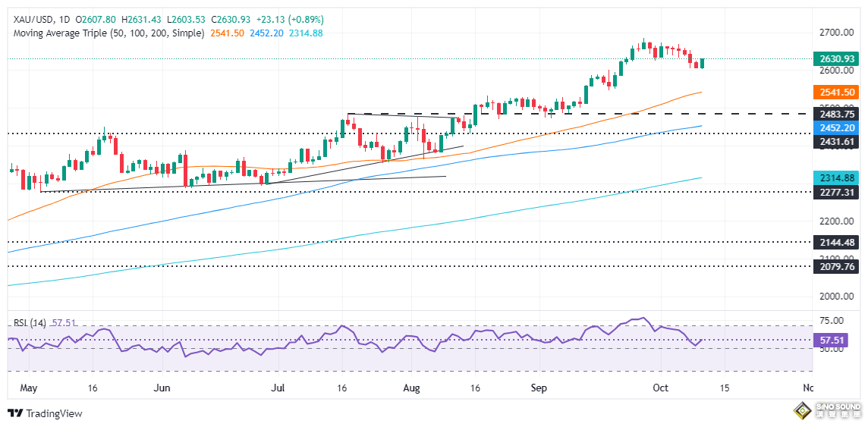Click the Sep label on the time axis
This screenshot has height=427, width=868.
[539, 388]
